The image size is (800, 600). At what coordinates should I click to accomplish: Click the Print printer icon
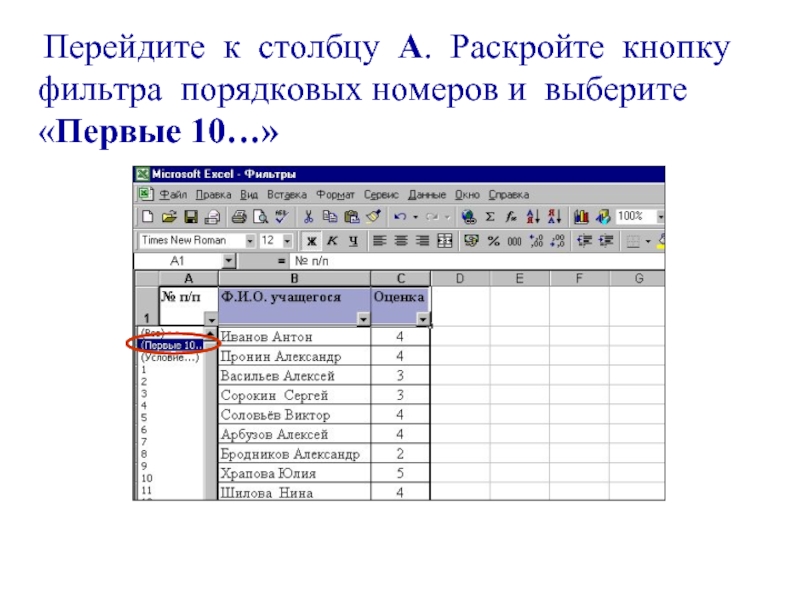[239, 217]
